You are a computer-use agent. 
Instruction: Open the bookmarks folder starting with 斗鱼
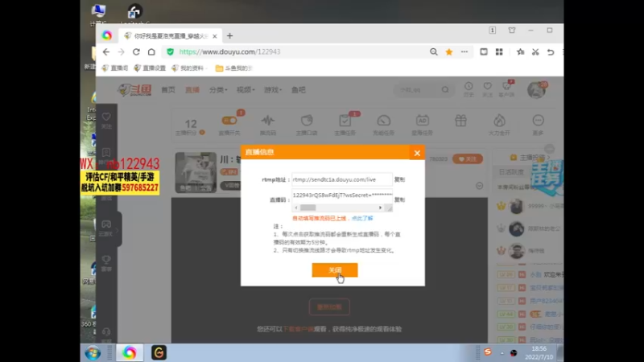point(233,68)
